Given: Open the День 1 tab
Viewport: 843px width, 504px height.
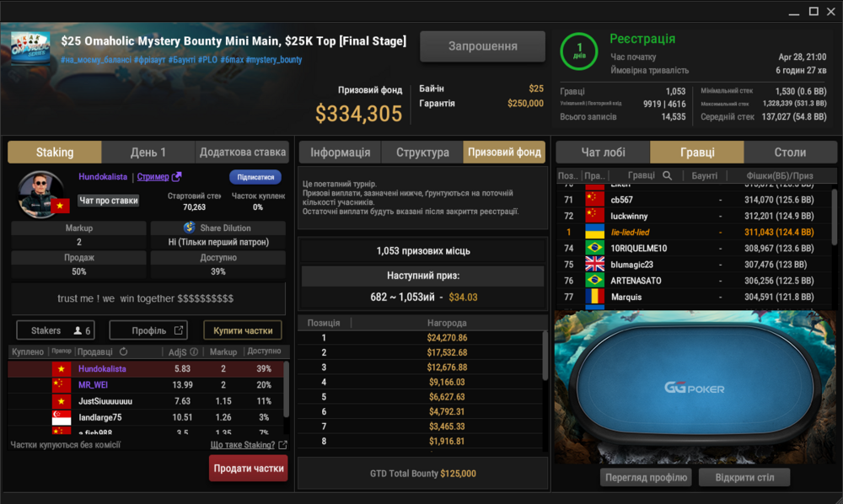Looking at the screenshot, I should coord(148,152).
